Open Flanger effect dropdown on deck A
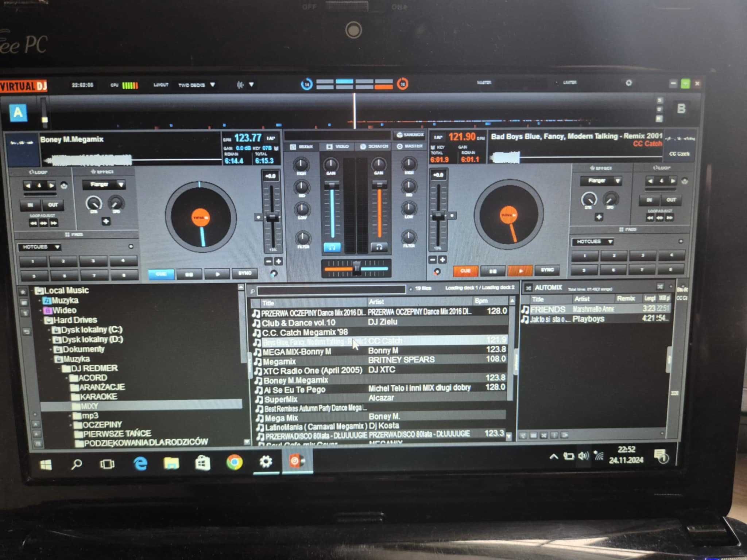Image resolution: width=747 pixels, height=560 pixels. [104, 184]
